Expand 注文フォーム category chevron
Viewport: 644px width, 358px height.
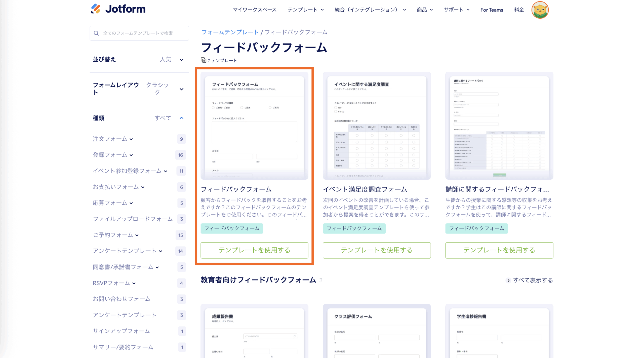pos(131,139)
